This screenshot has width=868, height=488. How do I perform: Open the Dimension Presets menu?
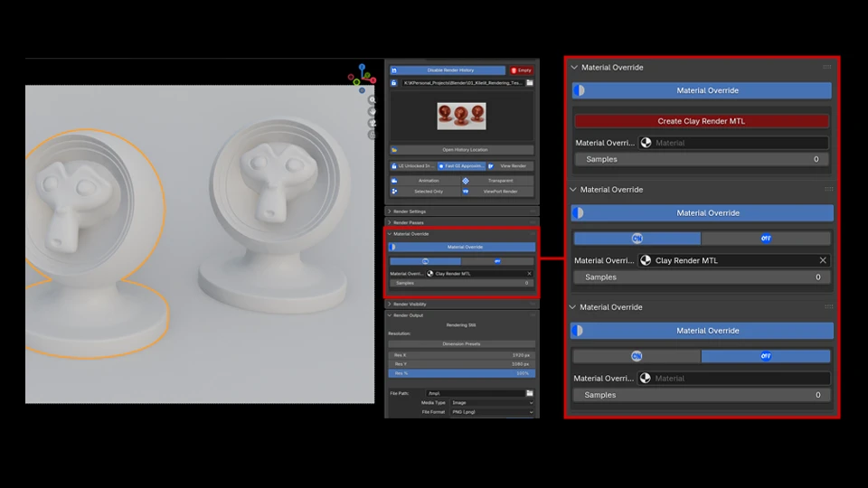click(462, 344)
